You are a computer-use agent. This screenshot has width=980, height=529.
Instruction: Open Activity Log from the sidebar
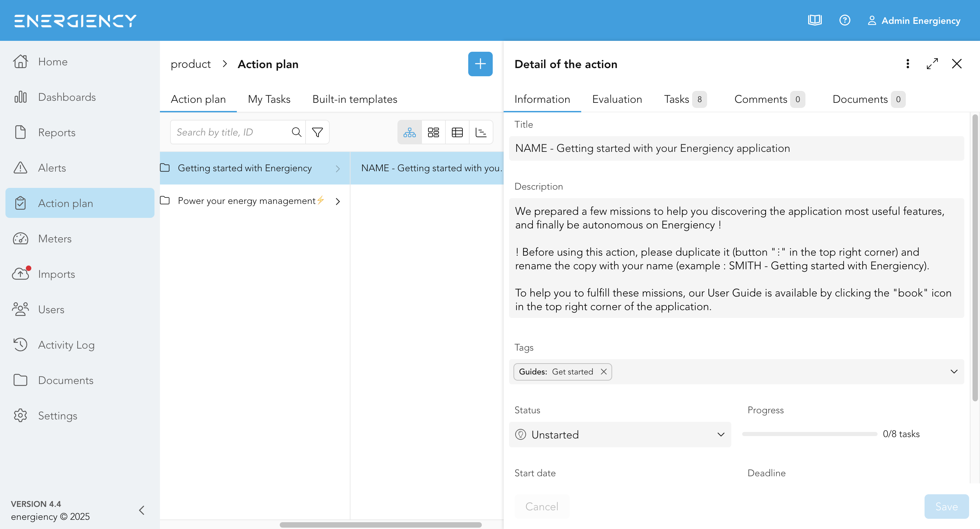coord(80,345)
